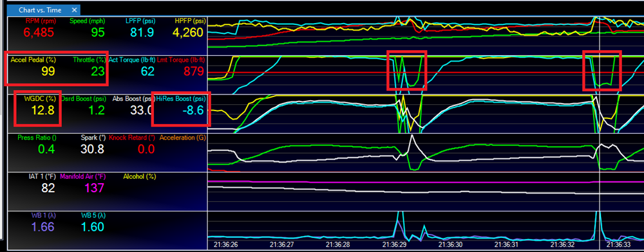644x252 pixels.
Task: Click the LPFP (psi) channel value
Action: pos(142,32)
